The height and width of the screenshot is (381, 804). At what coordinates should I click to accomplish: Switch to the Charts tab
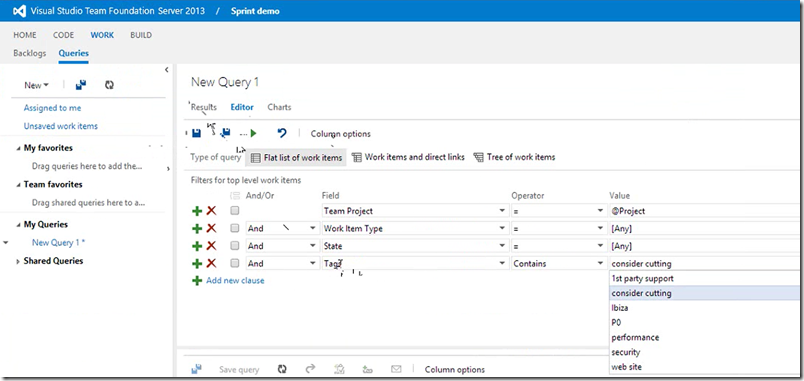pyautogui.click(x=279, y=107)
